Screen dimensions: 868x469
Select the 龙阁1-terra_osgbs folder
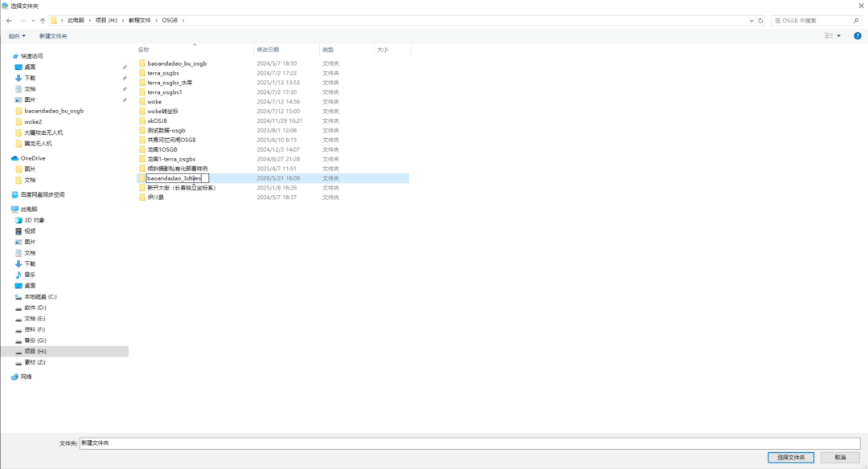pos(171,159)
